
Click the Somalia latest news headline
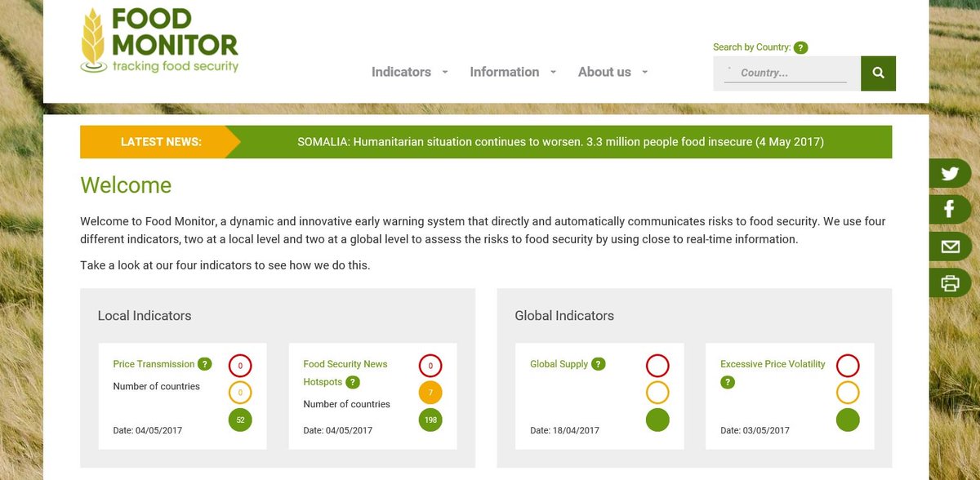(560, 142)
